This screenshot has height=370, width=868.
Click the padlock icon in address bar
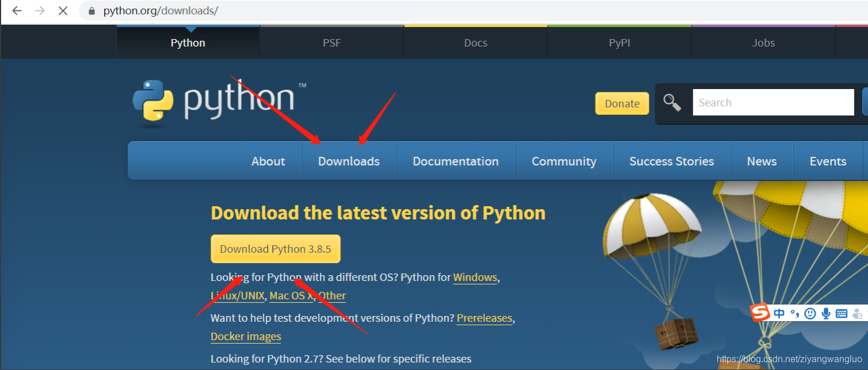[91, 11]
